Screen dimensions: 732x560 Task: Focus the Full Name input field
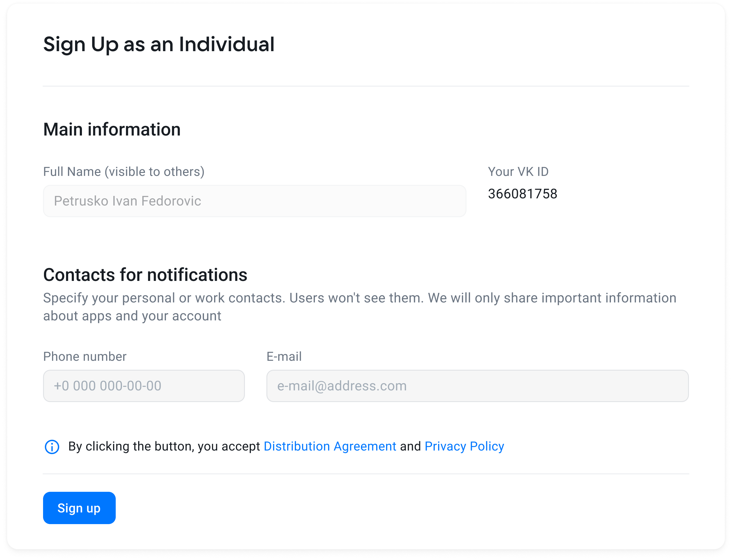pyautogui.click(x=254, y=201)
